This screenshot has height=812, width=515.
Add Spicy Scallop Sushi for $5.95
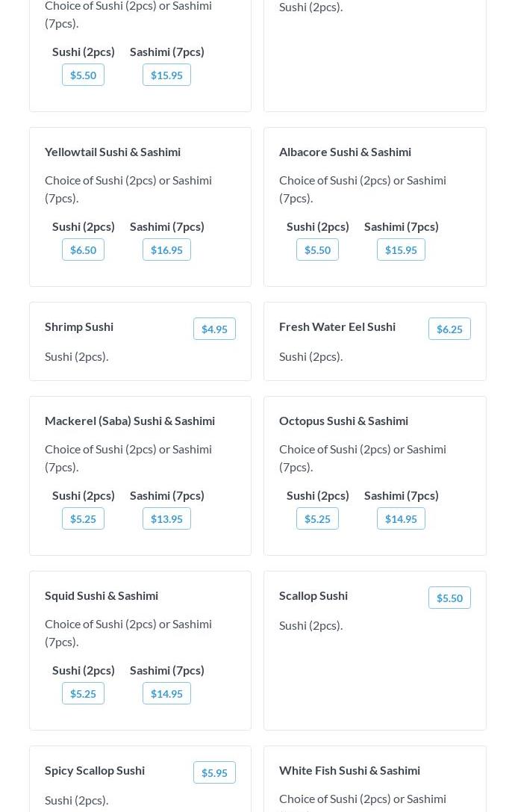pyautogui.click(x=214, y=772)
